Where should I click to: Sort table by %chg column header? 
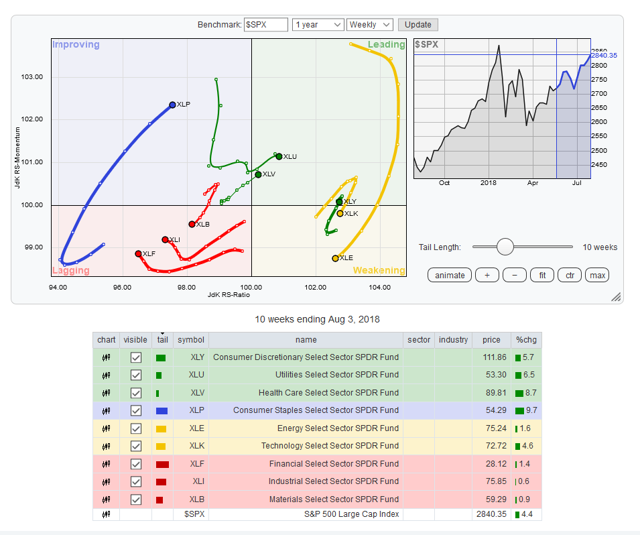coord(526,340)
